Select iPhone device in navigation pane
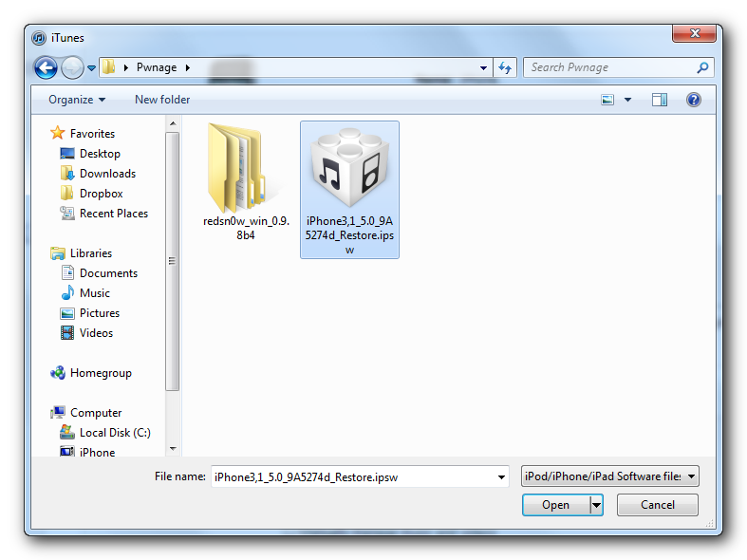 point(87,452)
